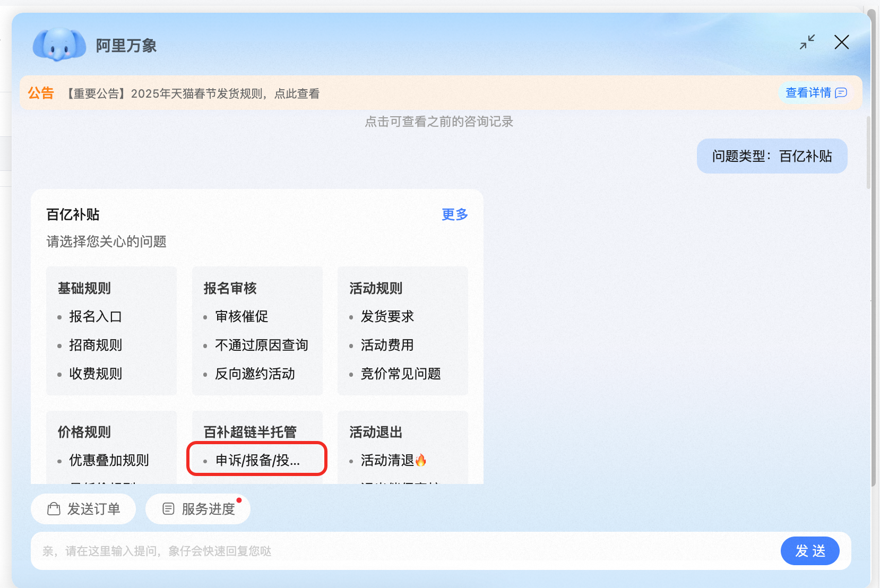880x588 pixels.
Task: Click the 发送订单 button
Action: 83,509
